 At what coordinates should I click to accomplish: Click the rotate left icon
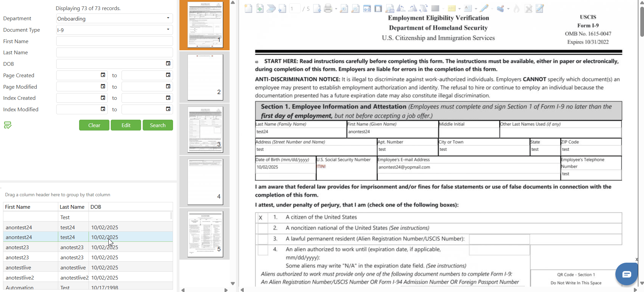click(401, 9)
